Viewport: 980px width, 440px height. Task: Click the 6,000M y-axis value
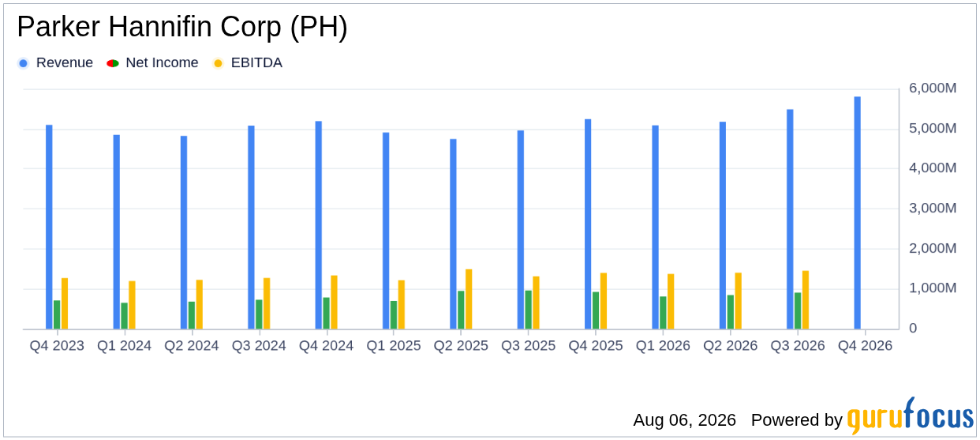click(x=933, y=88)
